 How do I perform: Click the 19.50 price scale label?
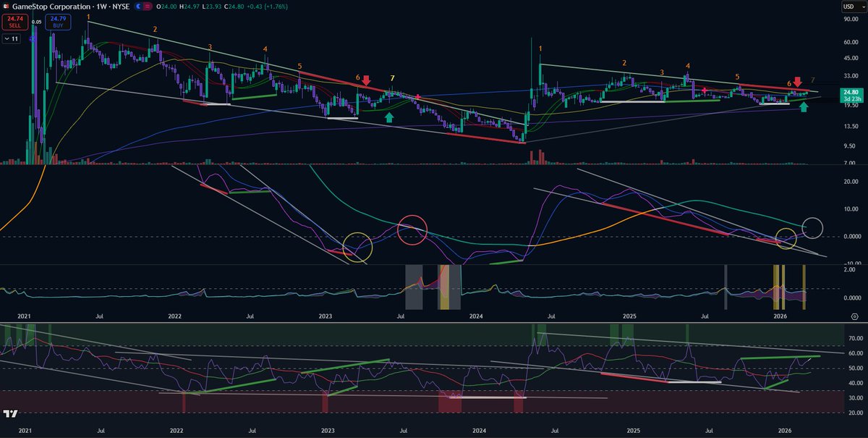click(x=850, y=104)
